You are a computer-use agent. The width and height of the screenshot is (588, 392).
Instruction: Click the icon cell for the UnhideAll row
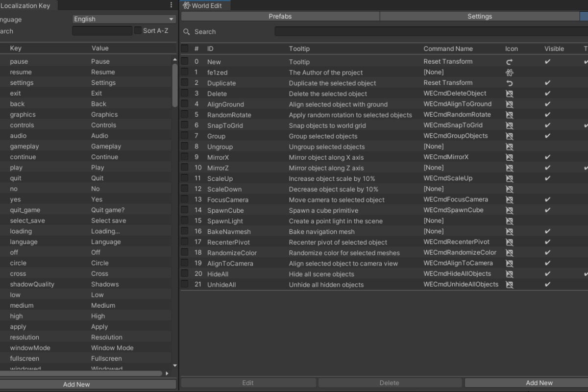(509, 285)
